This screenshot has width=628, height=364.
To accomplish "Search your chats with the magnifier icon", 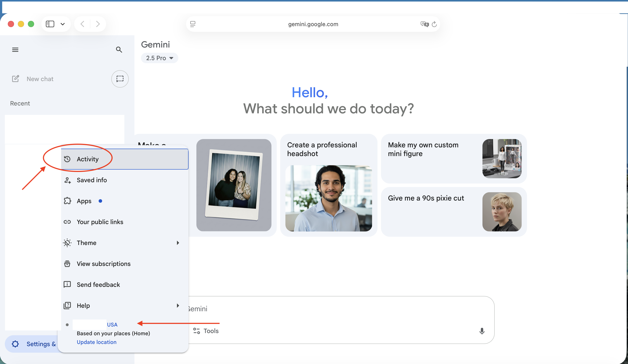I will (x=119, y=49).
